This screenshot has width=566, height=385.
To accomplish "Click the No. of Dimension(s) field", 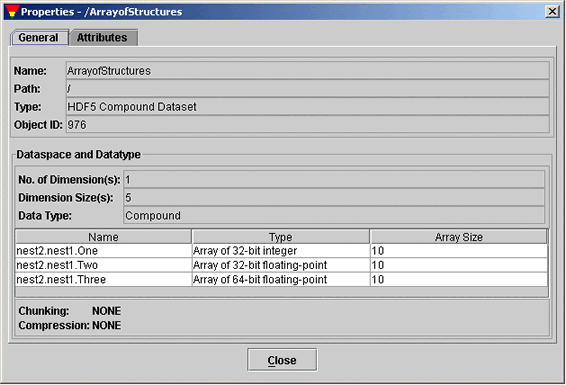I will click(x=334, y=180).
